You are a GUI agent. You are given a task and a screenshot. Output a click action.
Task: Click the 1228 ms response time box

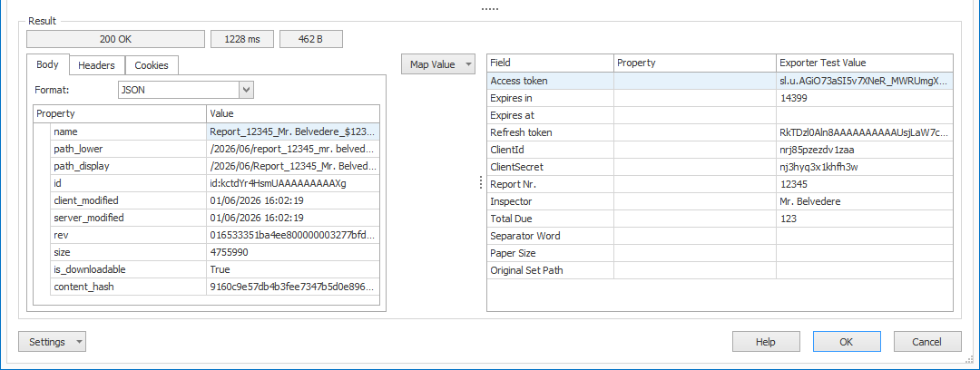[242, 39]
